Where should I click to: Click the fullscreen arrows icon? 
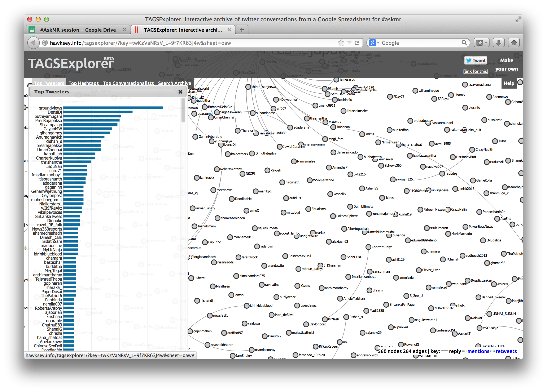[518, 19]
